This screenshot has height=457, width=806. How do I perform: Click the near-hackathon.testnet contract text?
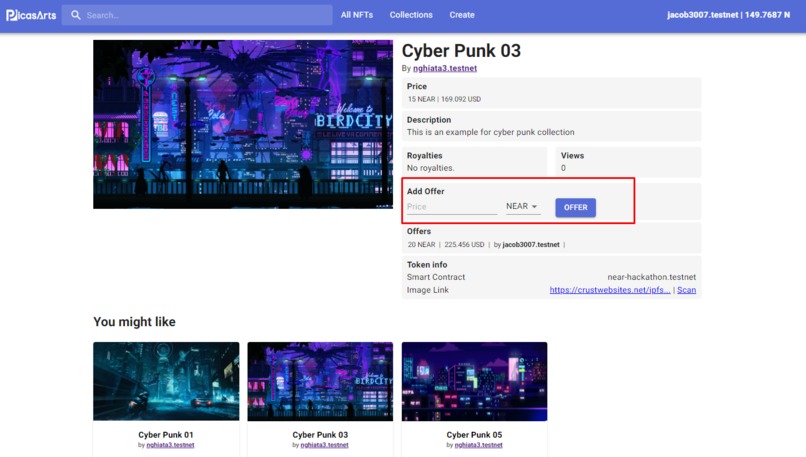[x=651, y=277]
